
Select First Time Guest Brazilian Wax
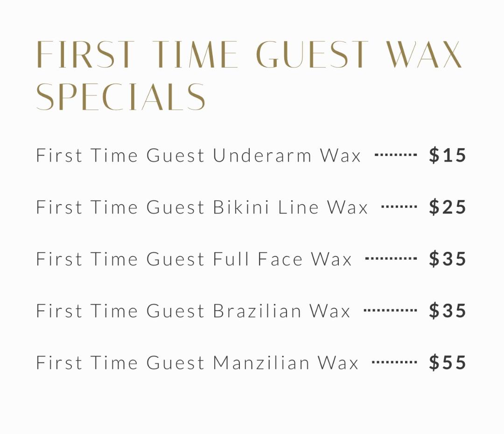click(x=193, y=311)
